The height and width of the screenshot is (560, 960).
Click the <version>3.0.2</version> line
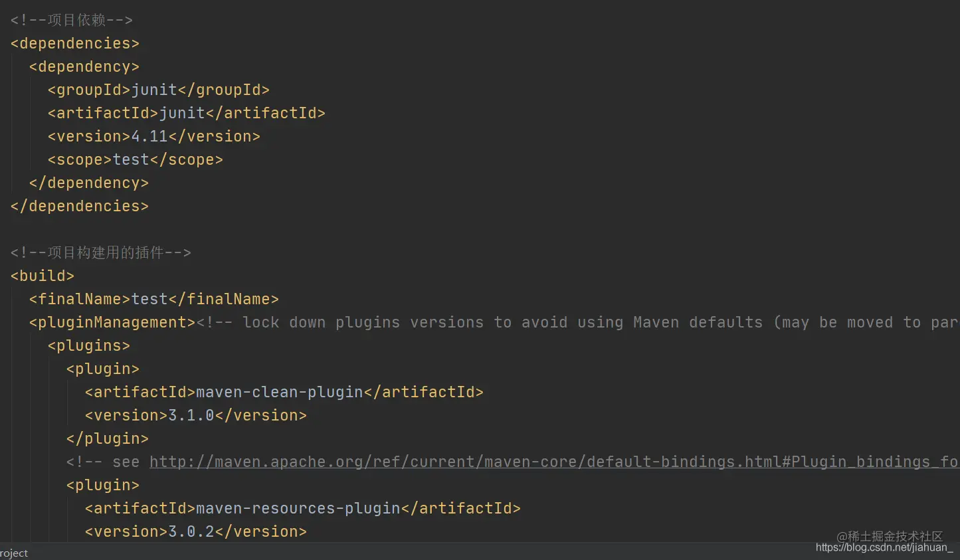196,531
